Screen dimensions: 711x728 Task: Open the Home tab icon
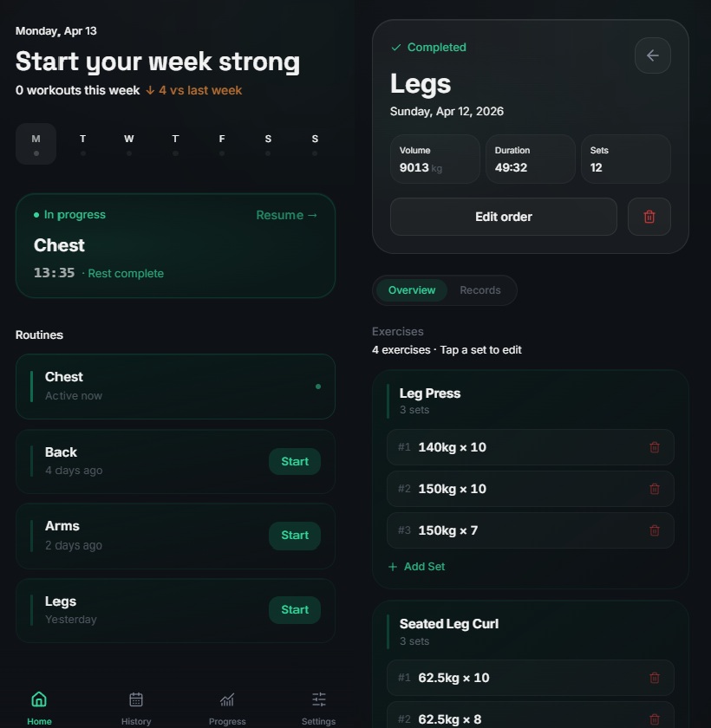[39, 699]
